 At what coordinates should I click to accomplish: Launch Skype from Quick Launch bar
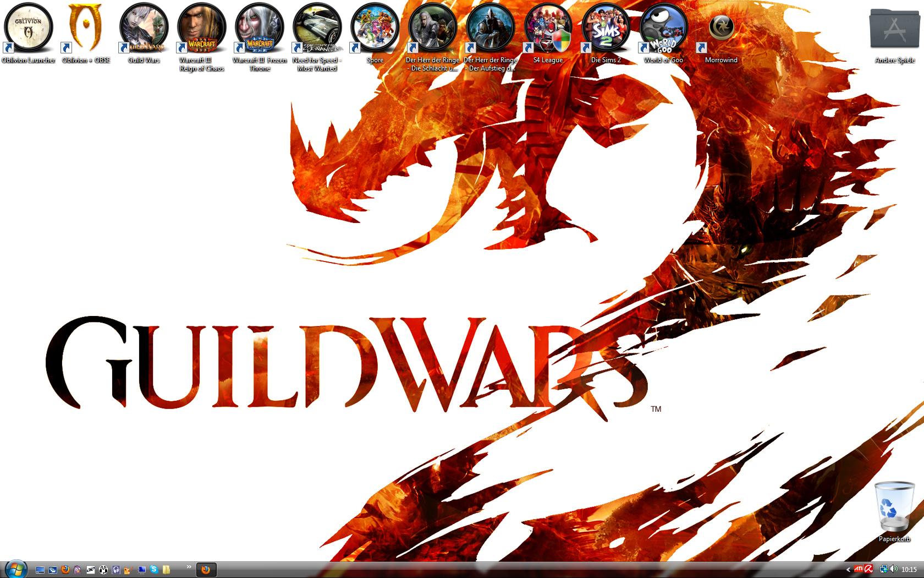tap(155, 570)
